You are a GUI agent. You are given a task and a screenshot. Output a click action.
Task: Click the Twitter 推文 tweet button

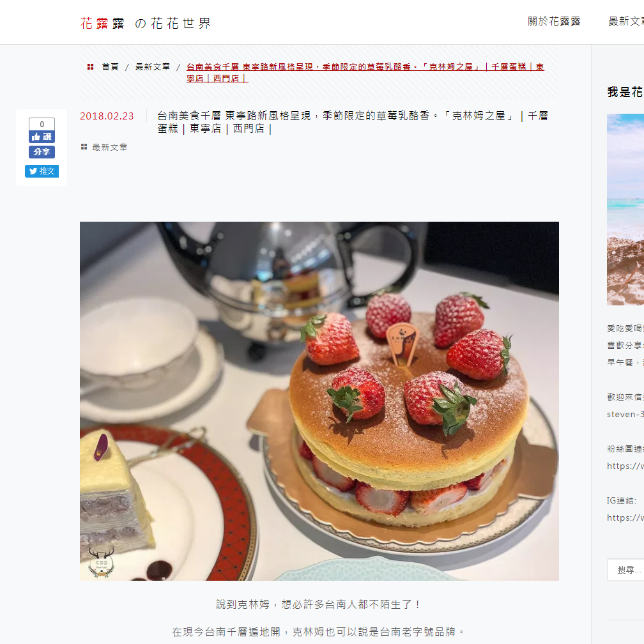point(42,171)
